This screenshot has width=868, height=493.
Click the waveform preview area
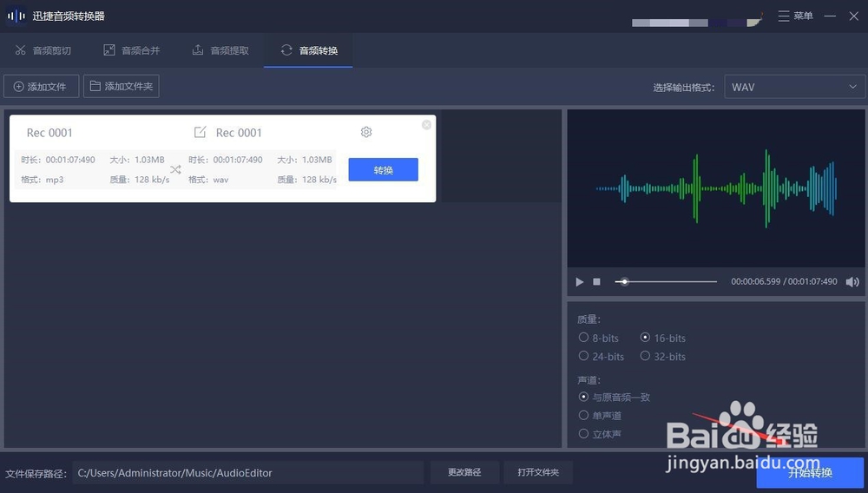click(x=716, y=188)
